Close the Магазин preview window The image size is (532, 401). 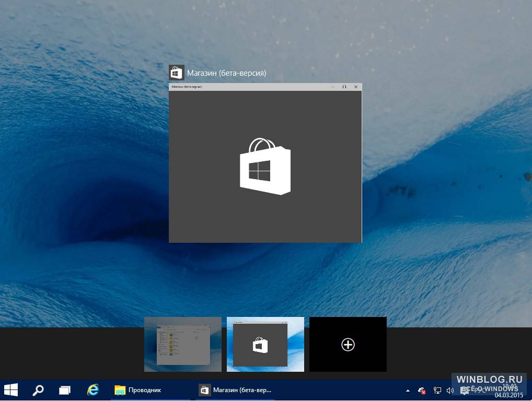point(356,87)
